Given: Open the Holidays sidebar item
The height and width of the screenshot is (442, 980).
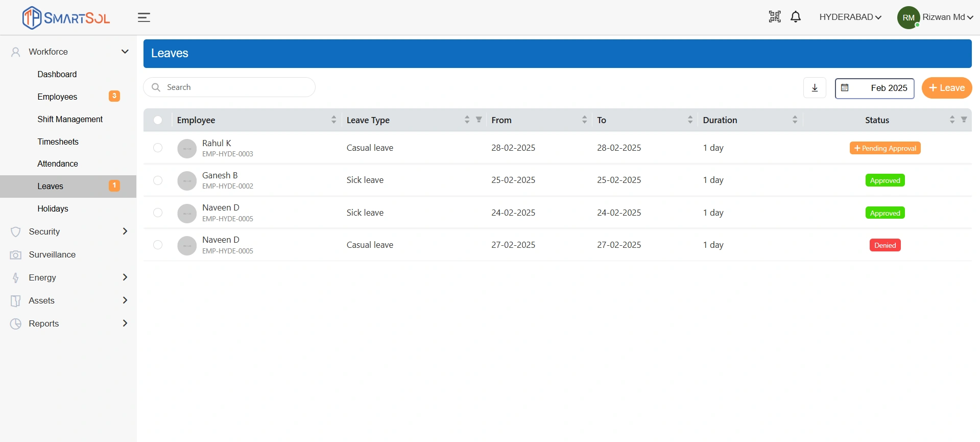Looking at the screenshot, I should (53, 208).
